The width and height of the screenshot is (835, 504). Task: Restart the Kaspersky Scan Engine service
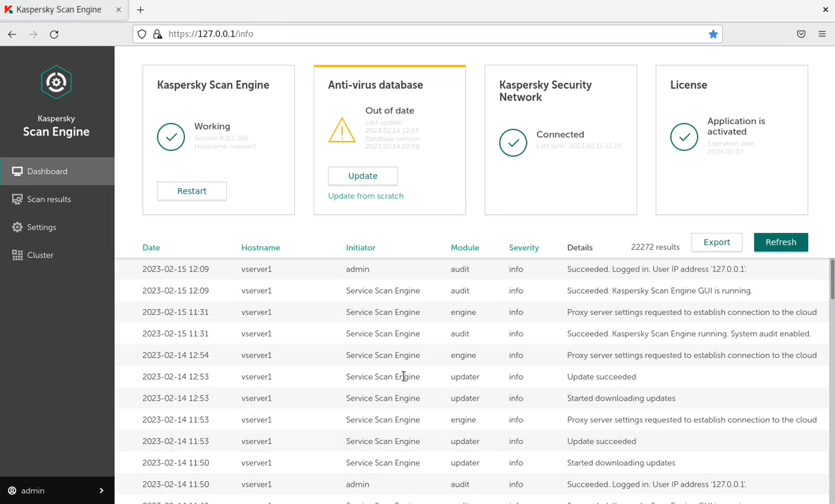click(x=192, y=191)
